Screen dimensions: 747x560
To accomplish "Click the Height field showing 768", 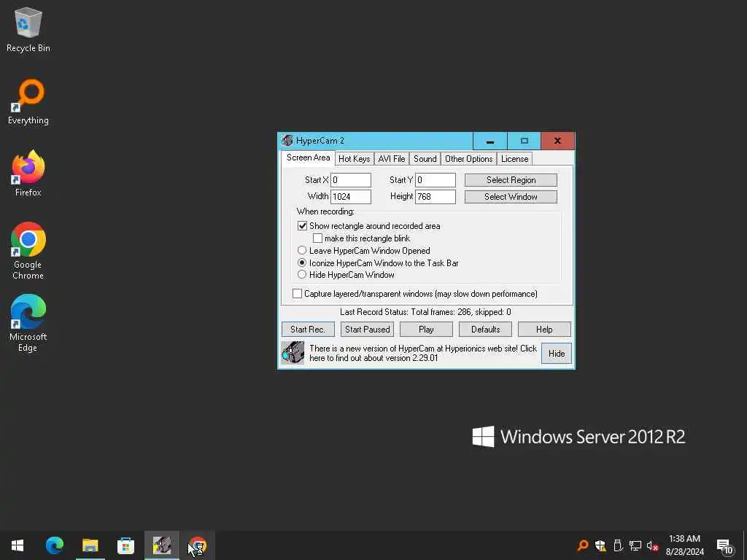I will (x=436, y=197).
